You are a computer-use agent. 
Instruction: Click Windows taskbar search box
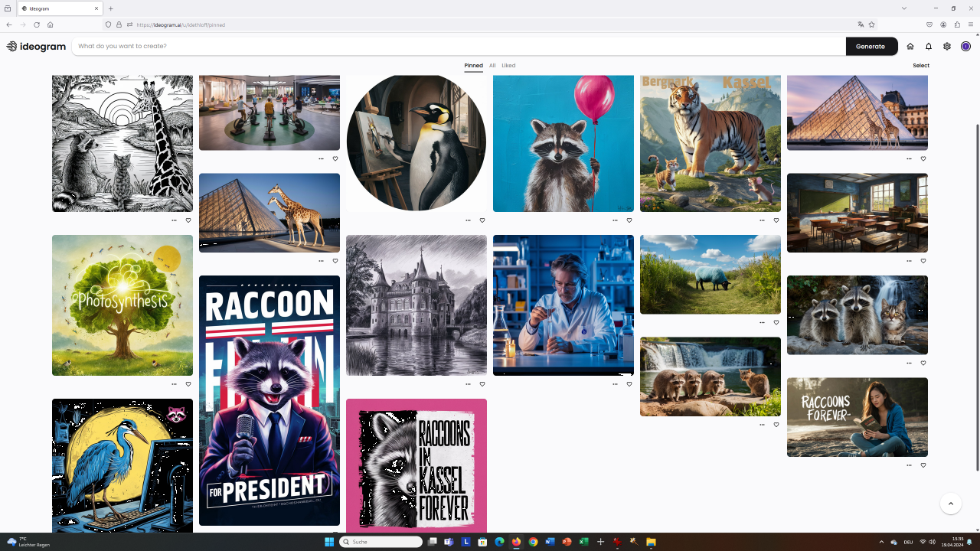pos(381,542)
